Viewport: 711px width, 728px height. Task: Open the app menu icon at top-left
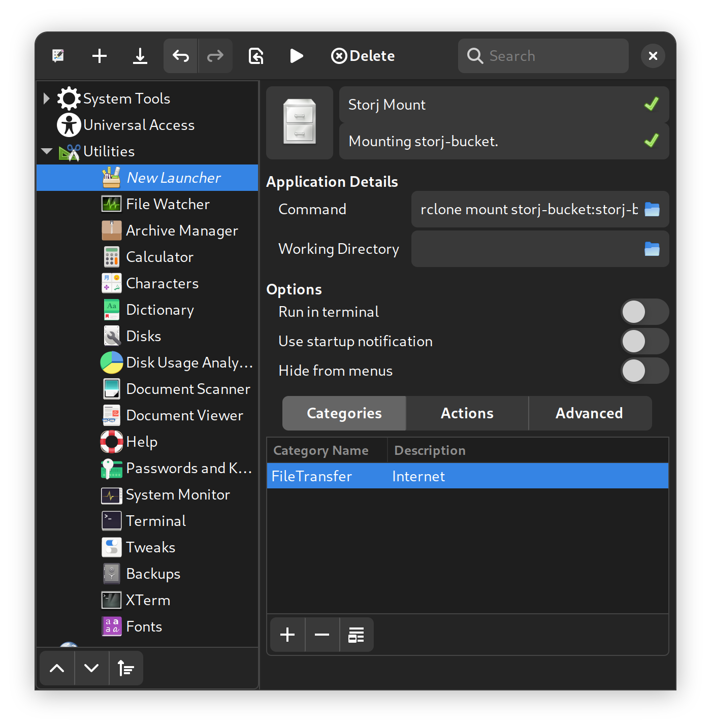58,56
